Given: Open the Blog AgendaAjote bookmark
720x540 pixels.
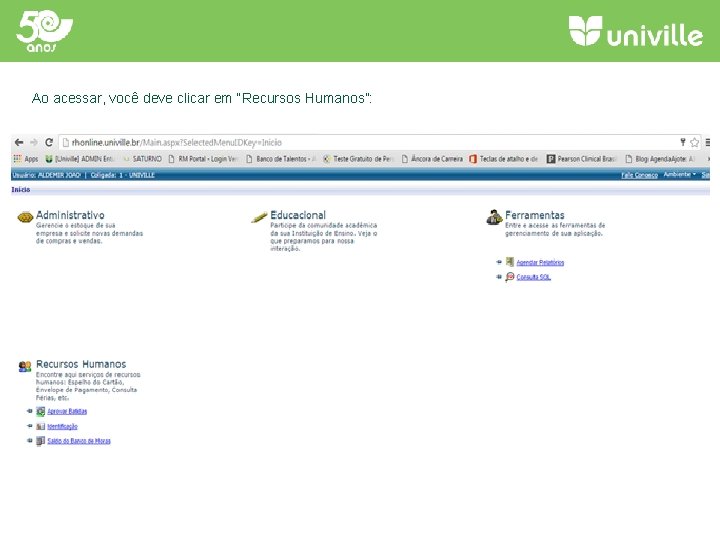Looking at the screenshot, I should coord(660,159).
